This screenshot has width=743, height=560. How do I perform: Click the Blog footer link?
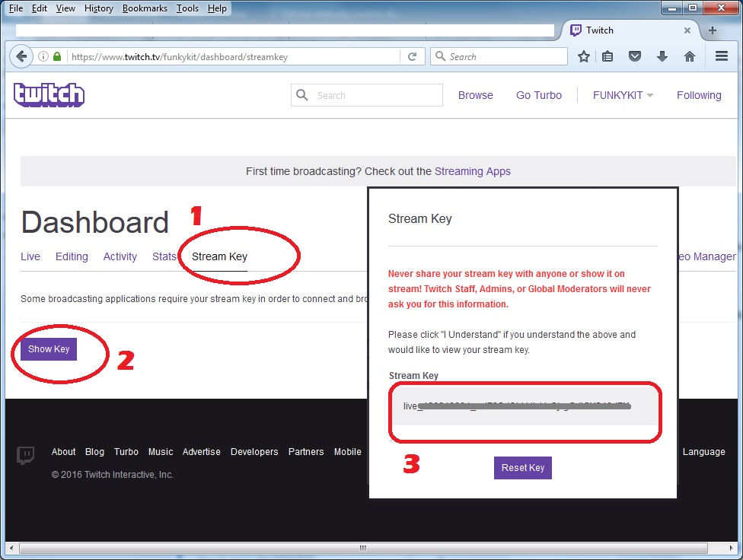pos(94,451)
